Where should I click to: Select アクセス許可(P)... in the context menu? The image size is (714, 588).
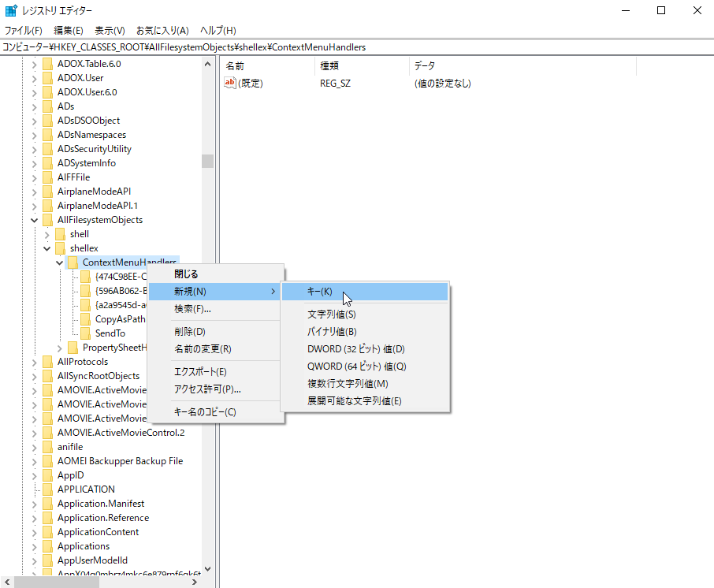coord(215,389)
